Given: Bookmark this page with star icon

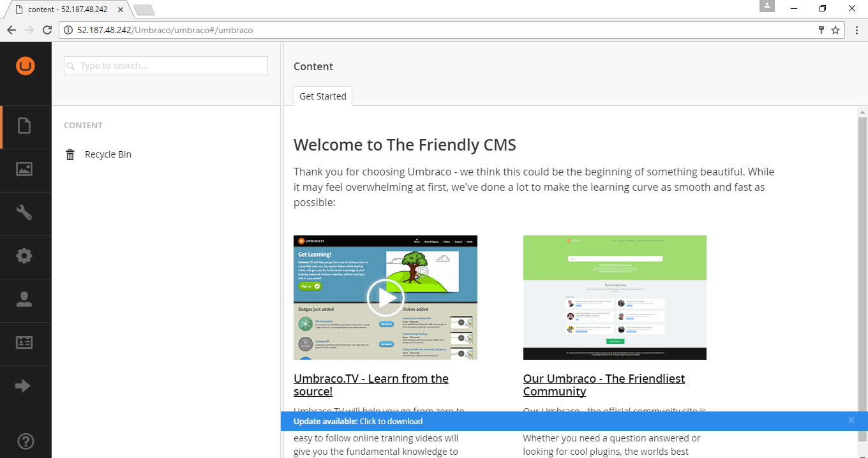Looking at the screenshot, I should tap(835, 30).
